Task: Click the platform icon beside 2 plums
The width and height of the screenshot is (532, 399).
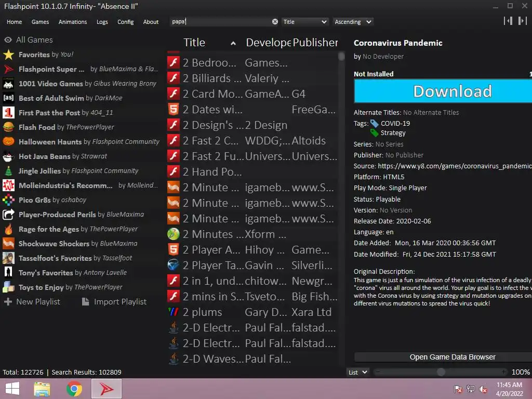Action: [174, 312]
